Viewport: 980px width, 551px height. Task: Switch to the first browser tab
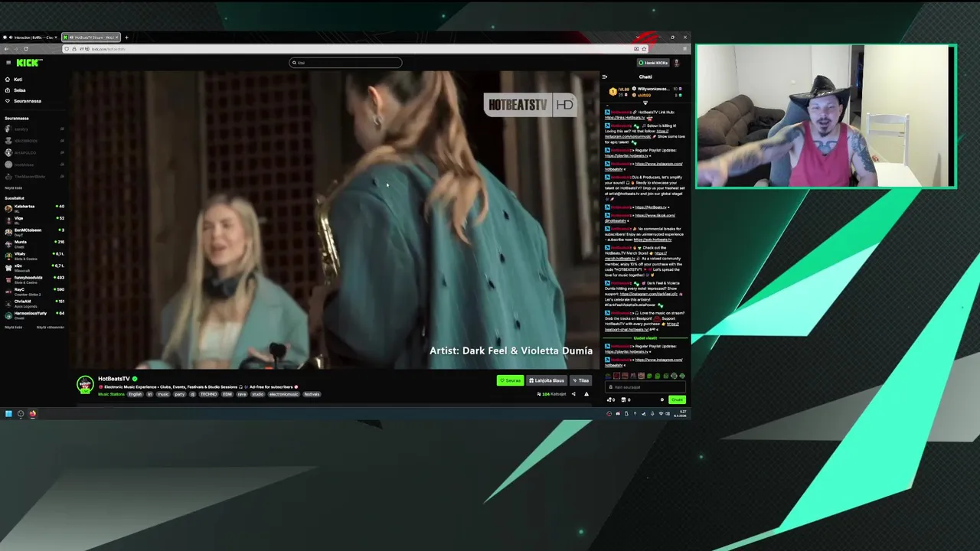[x=31, y=37]
